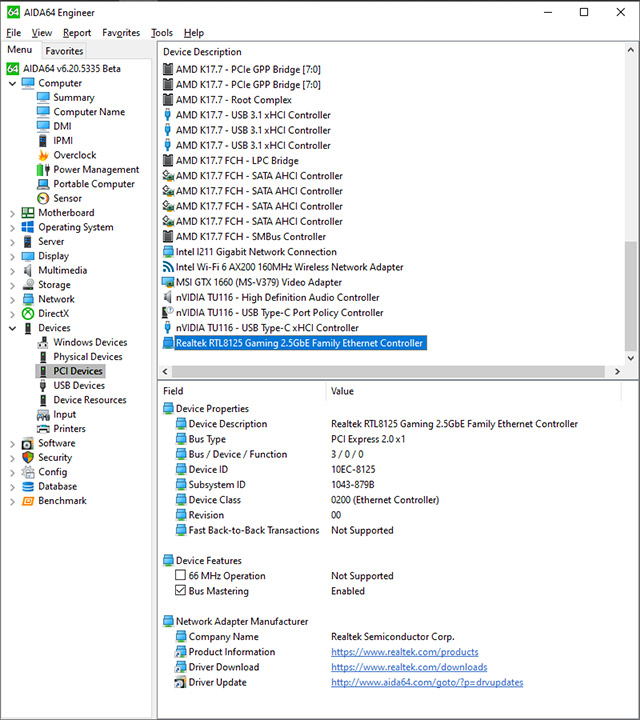Open the realtek.com/products link

[x=404, y=652]
